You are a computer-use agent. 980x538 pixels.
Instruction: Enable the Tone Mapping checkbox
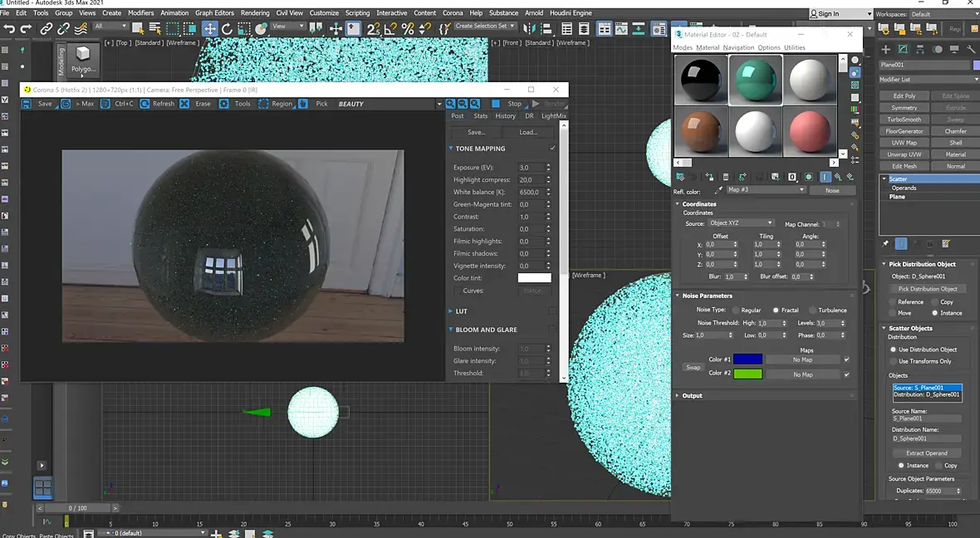point(552,149)
